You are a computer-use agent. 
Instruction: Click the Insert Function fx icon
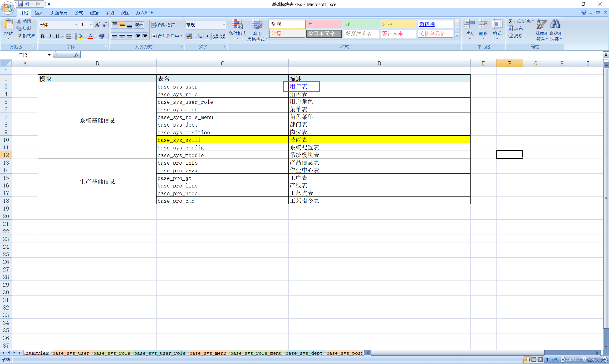(77, 55)
